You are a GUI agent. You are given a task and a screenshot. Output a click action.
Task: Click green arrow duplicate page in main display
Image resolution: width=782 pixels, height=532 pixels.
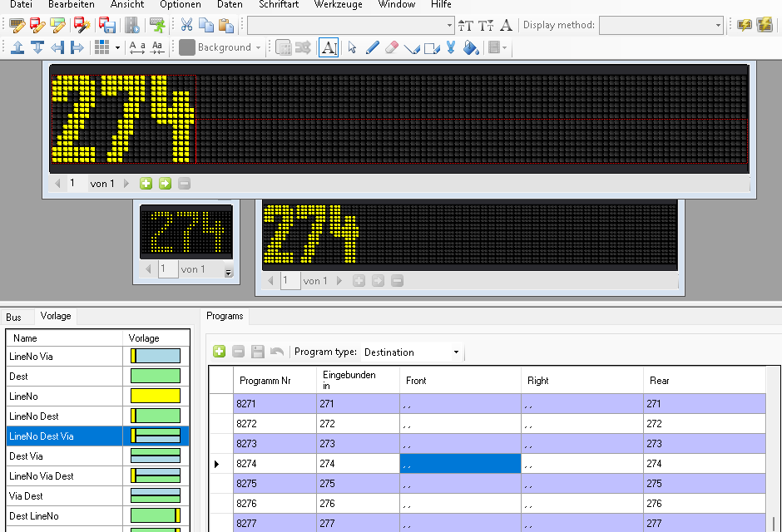tap(165, 184)
